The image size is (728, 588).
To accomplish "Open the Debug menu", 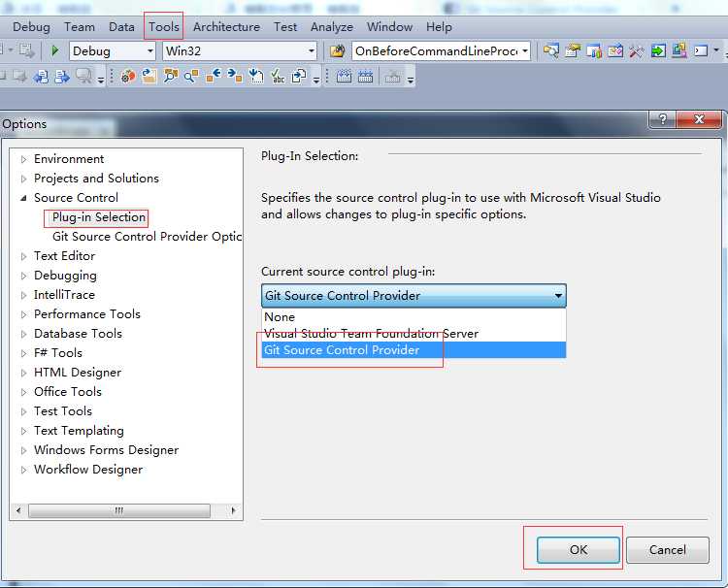I will coord(31,27).
